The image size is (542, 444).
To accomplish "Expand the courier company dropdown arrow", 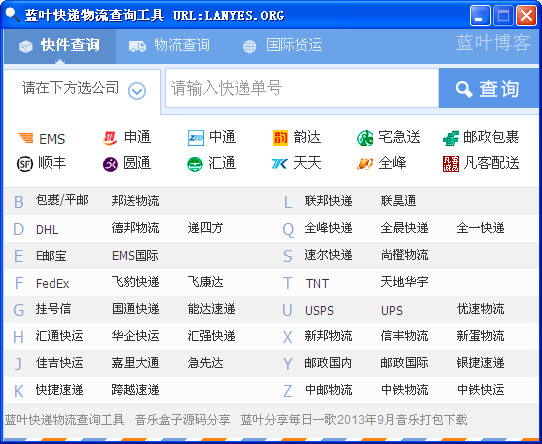I will [137, 91].
